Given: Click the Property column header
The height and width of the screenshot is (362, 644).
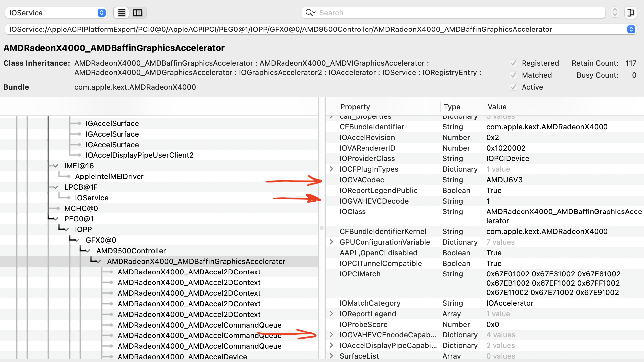Looking at the screenshot, I should tap(355, 107).
